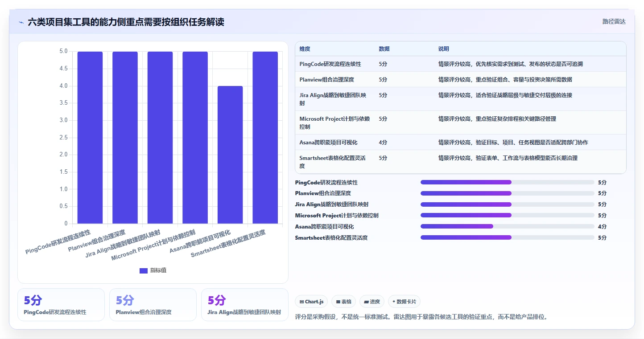This screenshot has width=644, height=339.
Task: Click the Smartsheet表格化配置灵活度 progress bar
Action: coord(507,237)
